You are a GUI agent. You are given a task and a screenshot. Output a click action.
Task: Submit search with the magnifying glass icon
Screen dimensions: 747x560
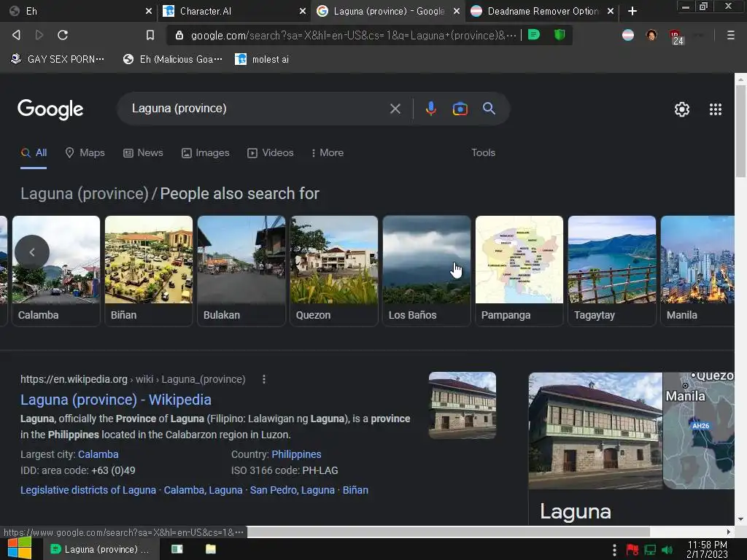(x=489, y=109)
